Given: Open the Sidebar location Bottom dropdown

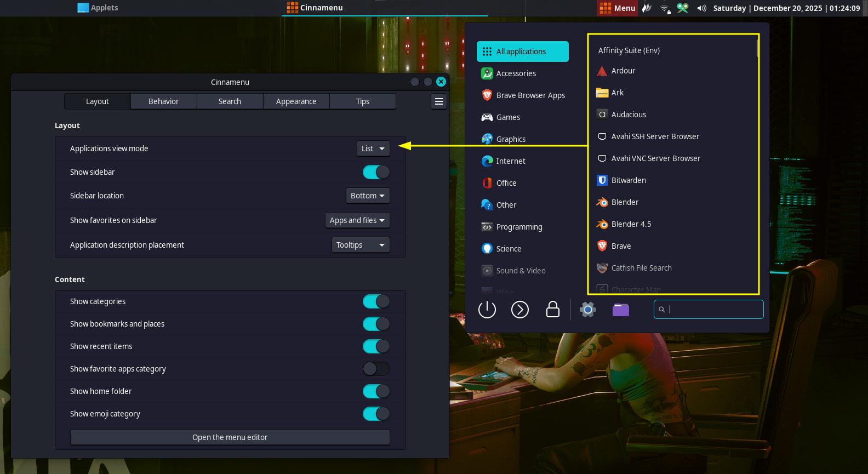Looking at the screenshot, I should point(367,196).
